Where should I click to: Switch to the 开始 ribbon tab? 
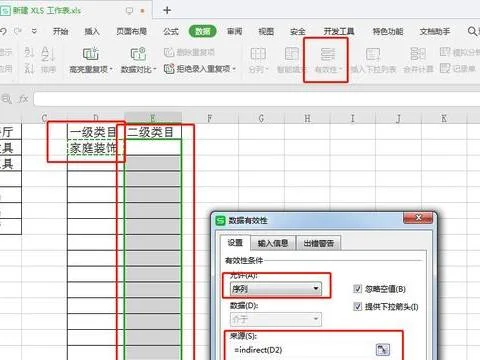(x=61, y=31)
